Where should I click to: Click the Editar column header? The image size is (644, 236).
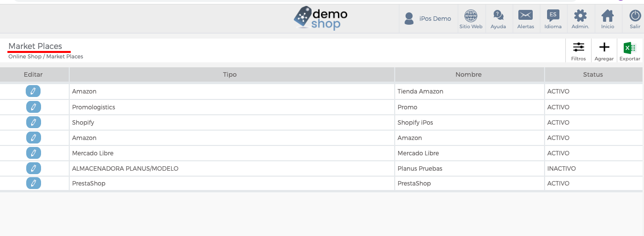(34, 75)
